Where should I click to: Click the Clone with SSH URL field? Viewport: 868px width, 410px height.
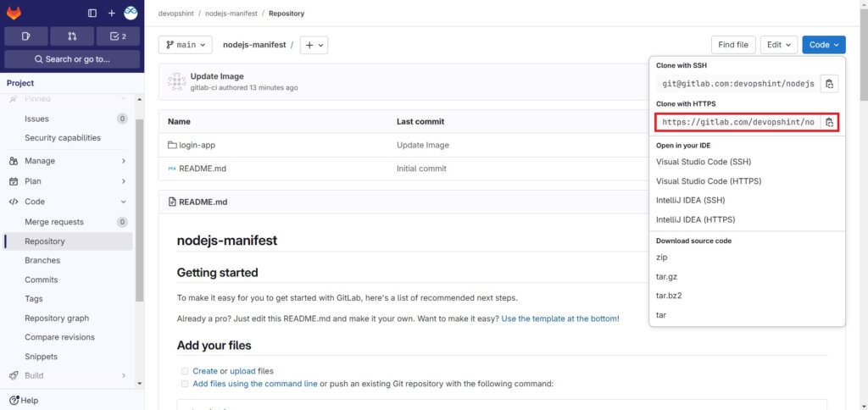[x=737, y=84]
